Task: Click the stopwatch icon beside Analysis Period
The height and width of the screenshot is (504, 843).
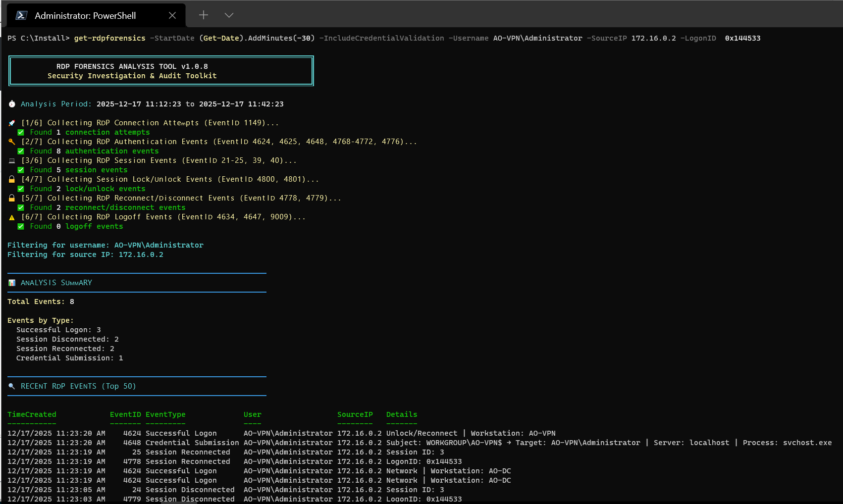Action: tap(12, 104)
